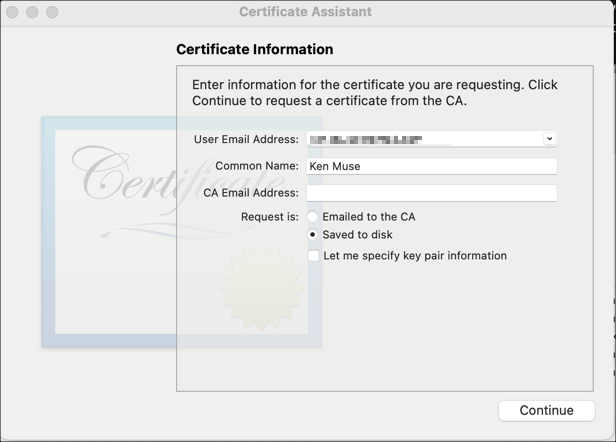The image size is (616, 442).
Task: Click the User Email Address label
Action: click(246, 140)
